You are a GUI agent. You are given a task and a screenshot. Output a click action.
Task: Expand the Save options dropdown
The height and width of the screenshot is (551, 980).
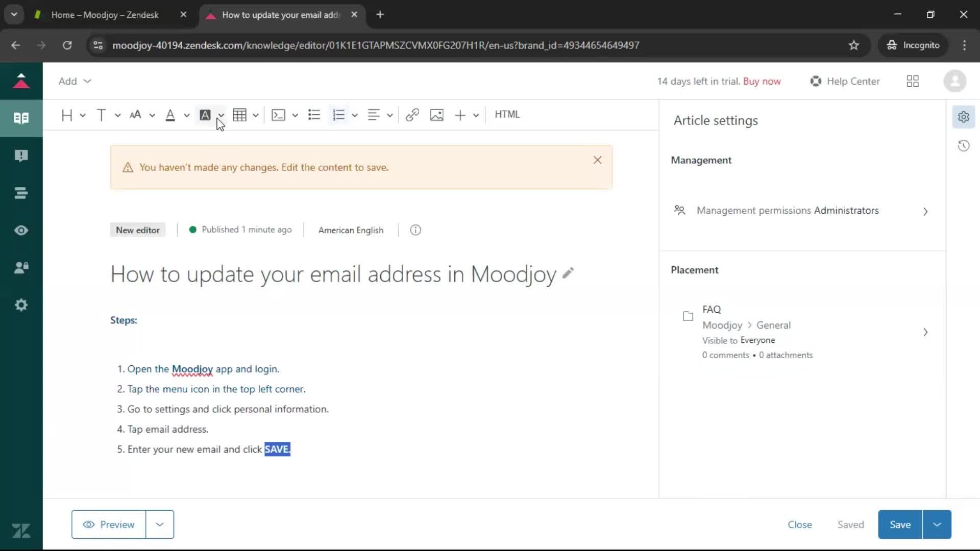(937, 524)
